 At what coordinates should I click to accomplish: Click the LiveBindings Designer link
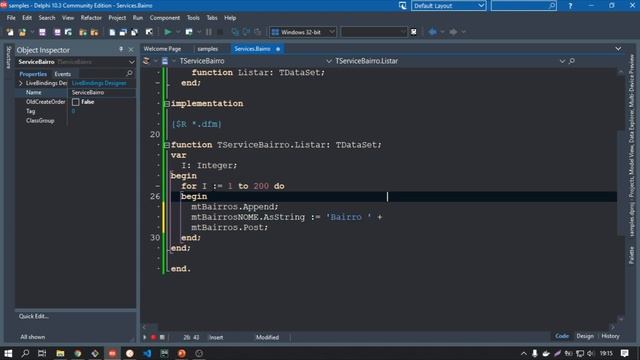pos(99,83)
